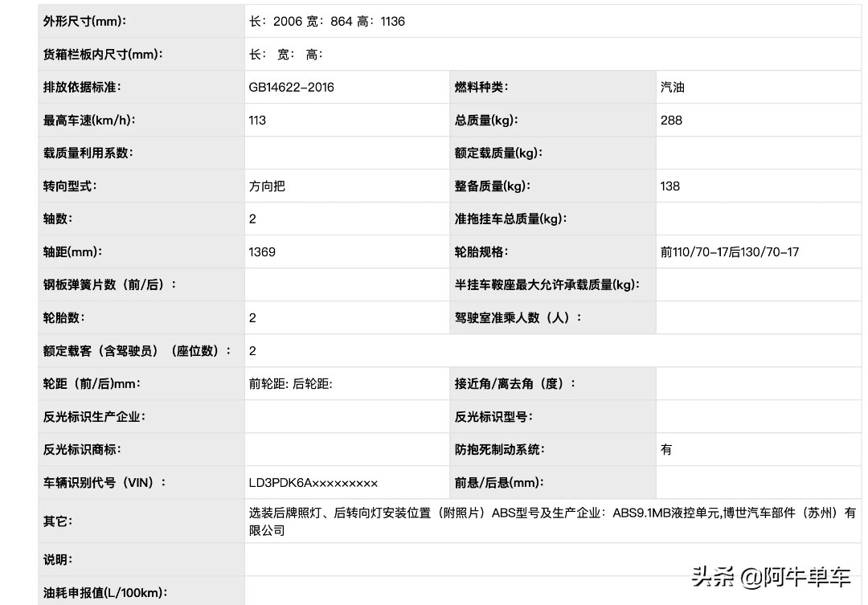
Task: Click the 前轮距: 后轮距: value
Action: 291,383
